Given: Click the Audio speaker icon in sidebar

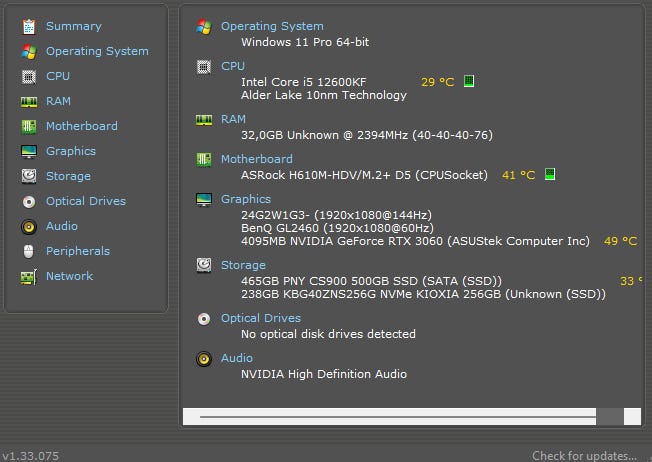Looking at the screenshot, I should (x=29, y=227).
